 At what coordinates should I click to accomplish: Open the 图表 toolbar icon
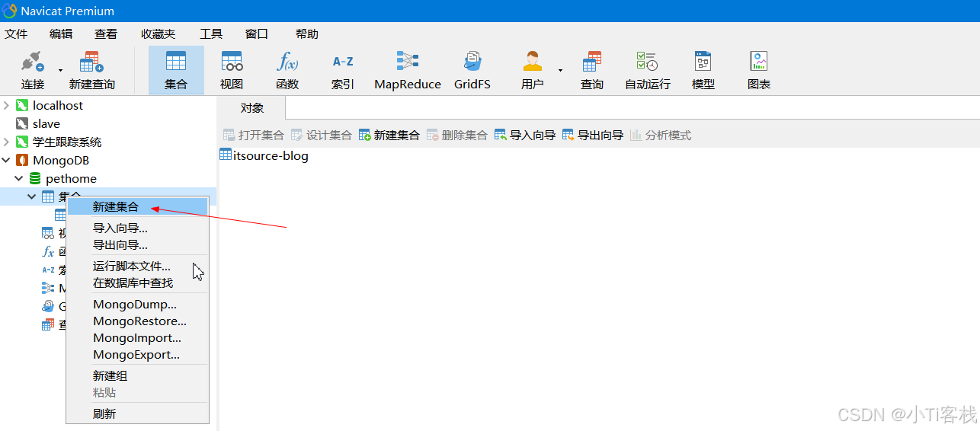759,70
